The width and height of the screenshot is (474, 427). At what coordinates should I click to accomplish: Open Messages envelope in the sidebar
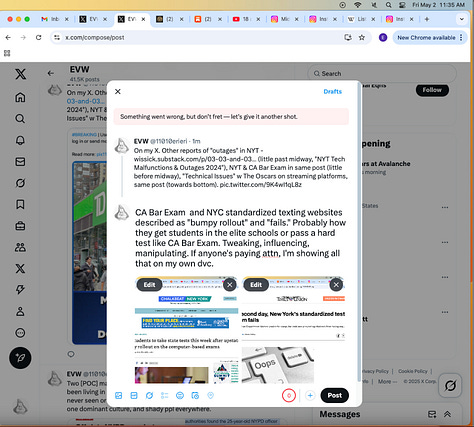click(20, 162)
